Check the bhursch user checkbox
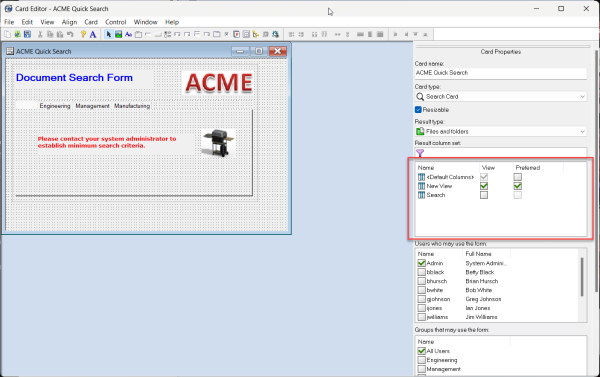600x377 pixels. click(x=422, y=281)
